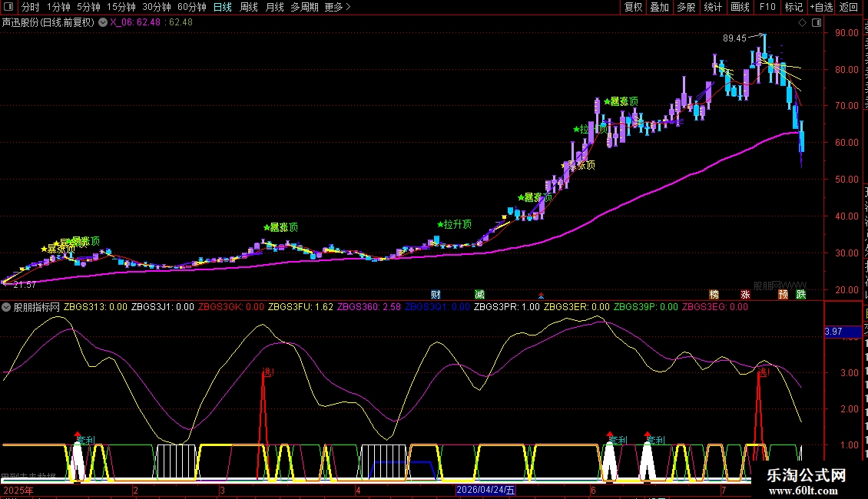Switch to 月线 monthly period
868x499 pixels.
pyautogui.click(x=274, y=7)
